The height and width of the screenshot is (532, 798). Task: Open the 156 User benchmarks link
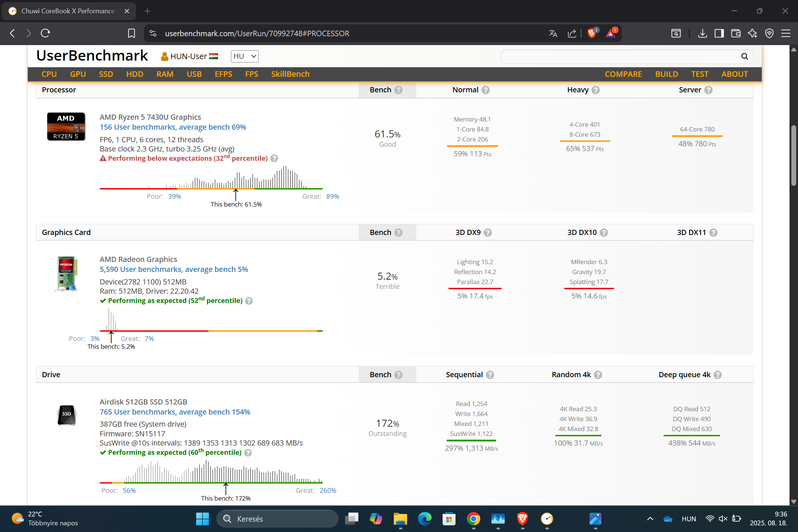tap(173, 127)
